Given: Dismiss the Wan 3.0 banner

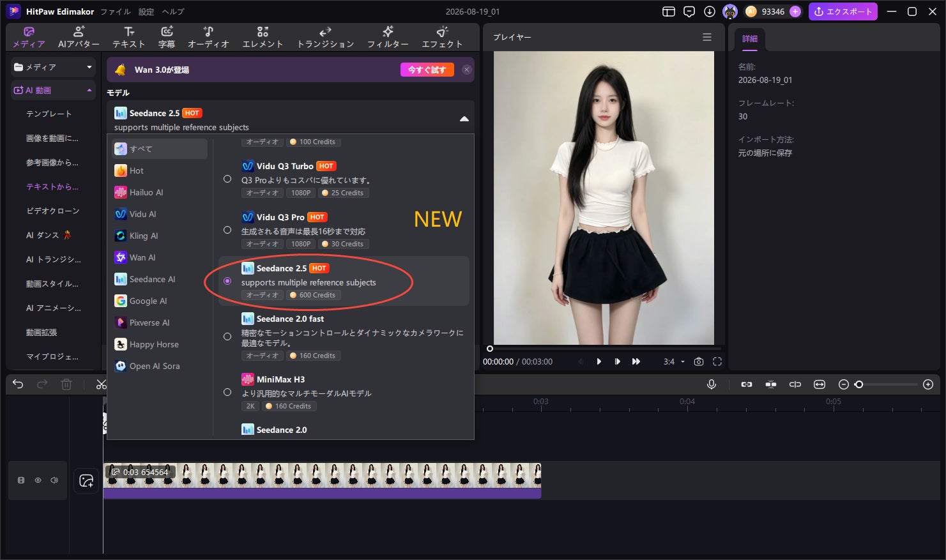Looking at the screenshot, I should coord(467,70).
